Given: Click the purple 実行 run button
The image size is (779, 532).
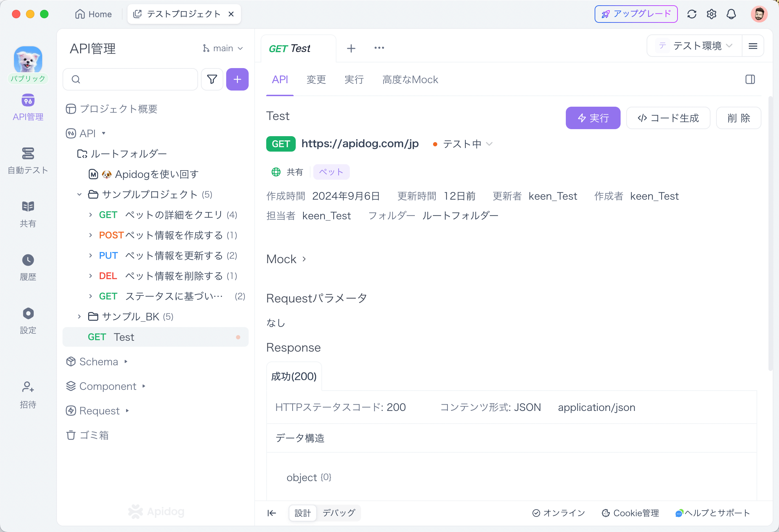Looking at the screenshot, I should [x=593, y=118].
